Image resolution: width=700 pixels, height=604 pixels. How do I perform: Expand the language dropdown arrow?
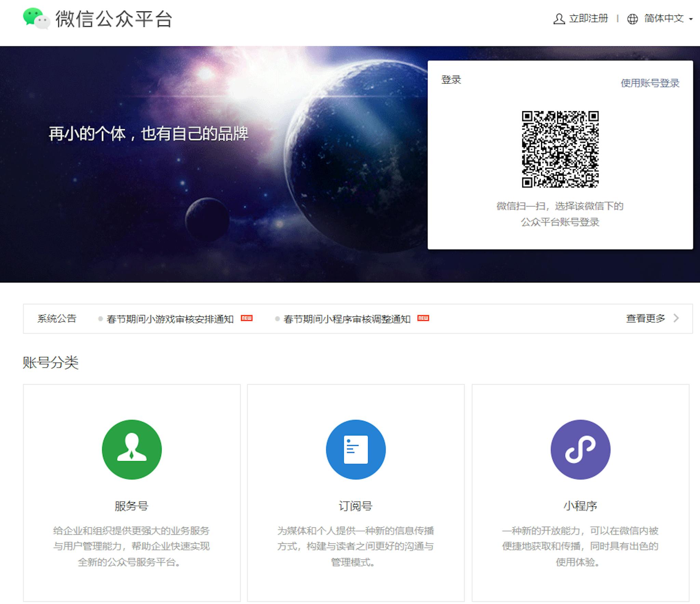tap(691, 19)
